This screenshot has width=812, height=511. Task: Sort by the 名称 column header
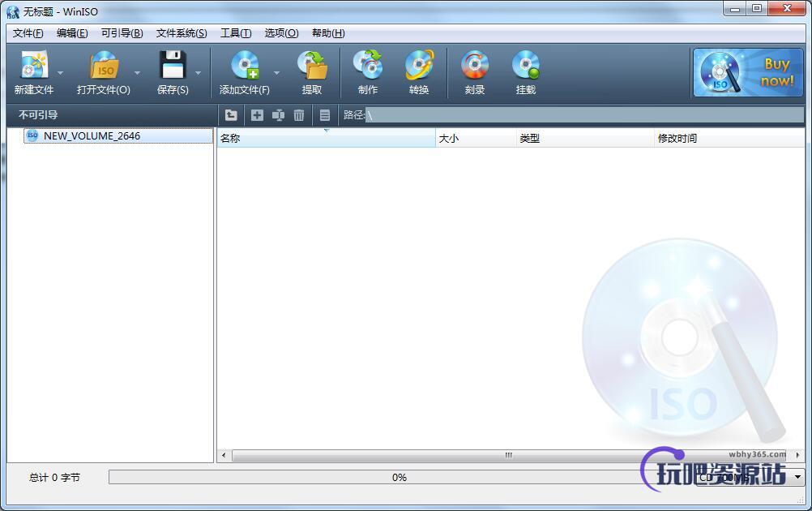[327, 139]
